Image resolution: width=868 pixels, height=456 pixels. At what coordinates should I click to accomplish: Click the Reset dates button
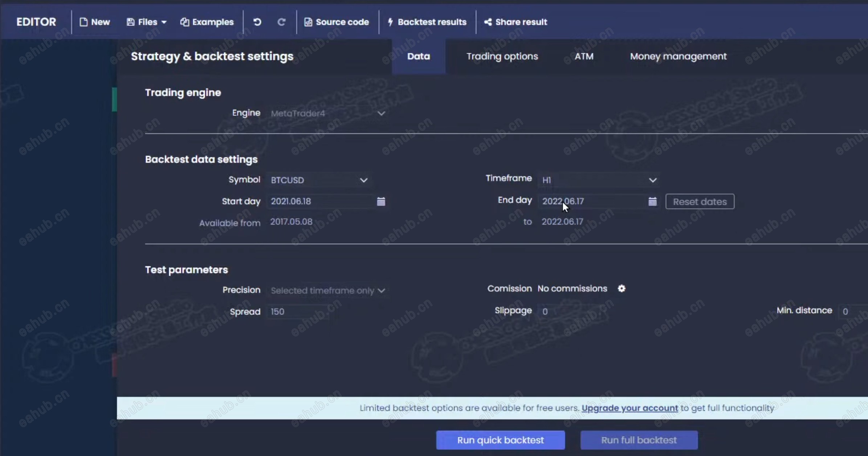click(x=700, y=202)
